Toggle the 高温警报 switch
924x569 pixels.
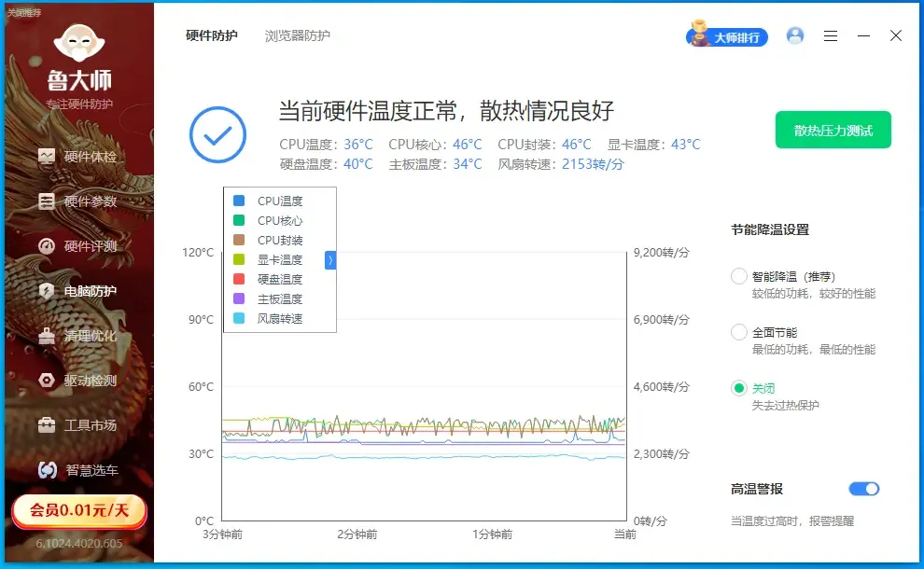pyautogui.click(x=864, y=489)
